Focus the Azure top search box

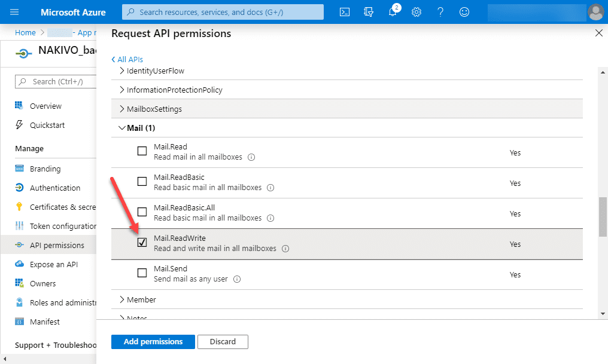coord(223,12)
